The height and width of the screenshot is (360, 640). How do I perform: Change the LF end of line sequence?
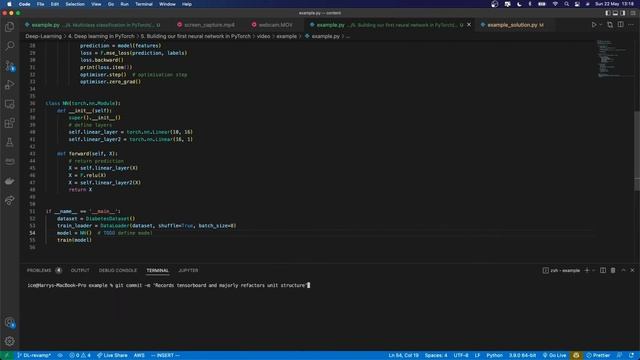(477, 356)
